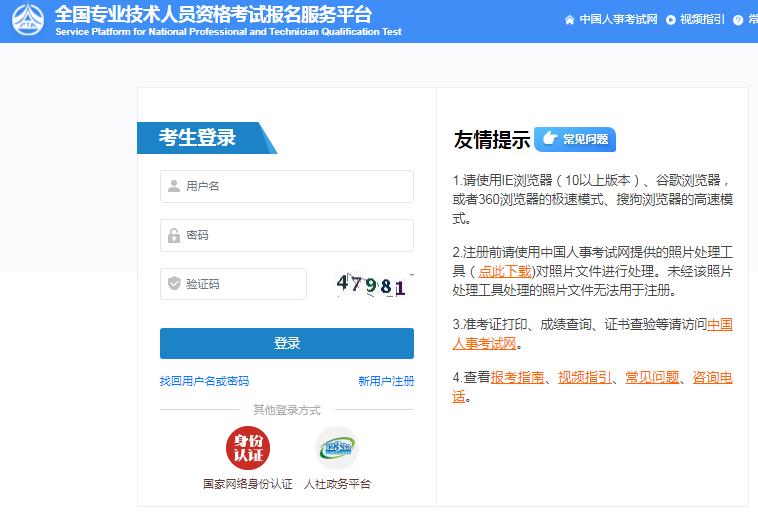Click the play icon beside 视频指引
Image resolution: width=758 pixels, height=516 pixels.
pyautogui.click(x=671, y=20)
